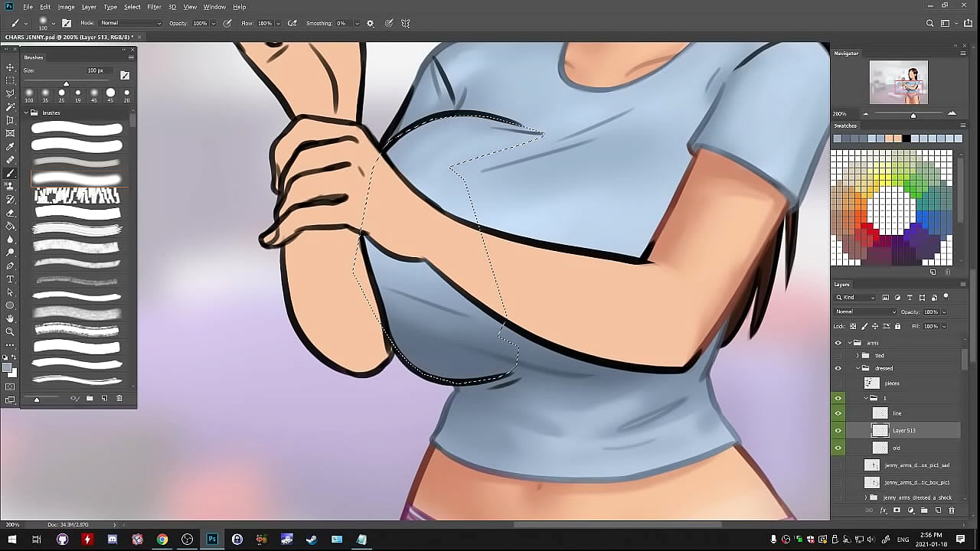Hide the 'line' layer
This screenshot has width=980, height=551.
tap(838, 413)
